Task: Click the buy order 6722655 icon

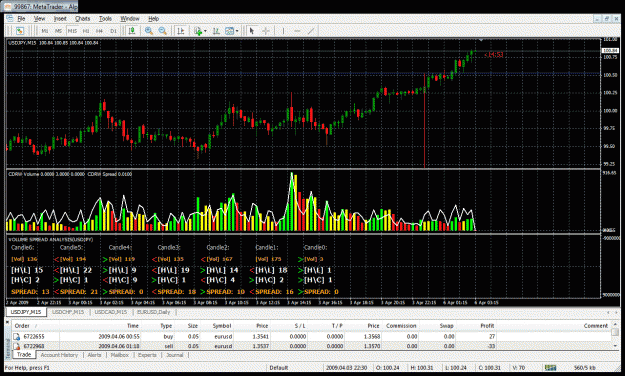Action: click(17, 337)
